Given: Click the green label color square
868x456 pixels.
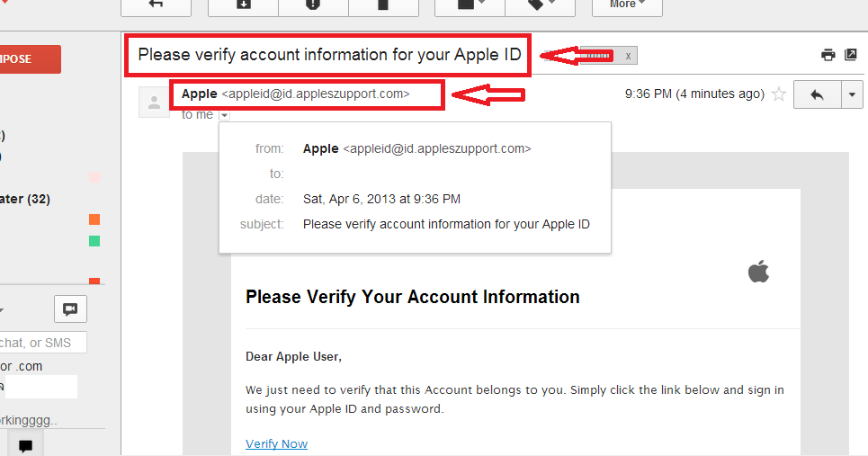Looking at the screenshot, I should point(94,241).
